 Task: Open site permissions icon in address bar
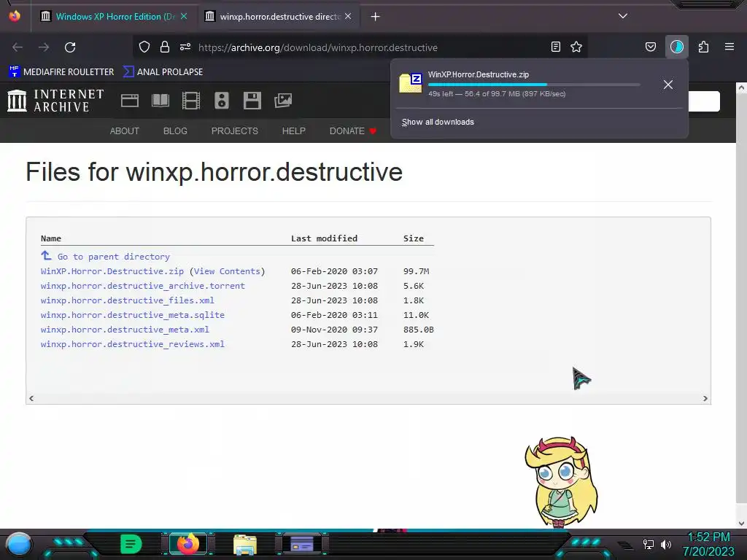tap(185, 47)
